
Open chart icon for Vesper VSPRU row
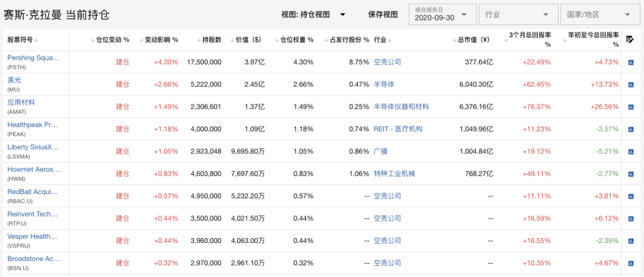click(630, 241)
